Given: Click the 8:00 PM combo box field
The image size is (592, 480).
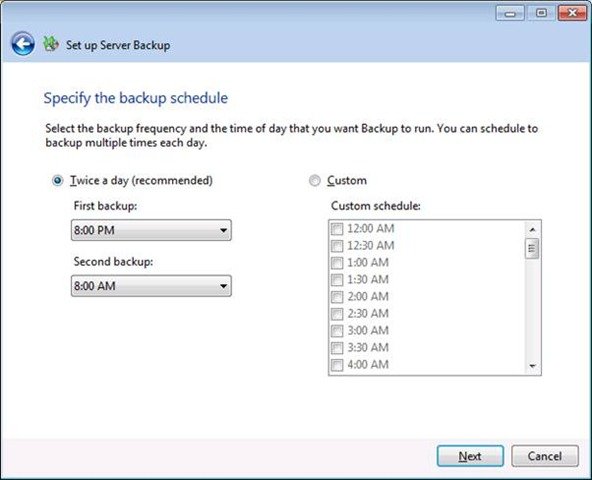Looking at the screenshot, I should tap(151, 230).
